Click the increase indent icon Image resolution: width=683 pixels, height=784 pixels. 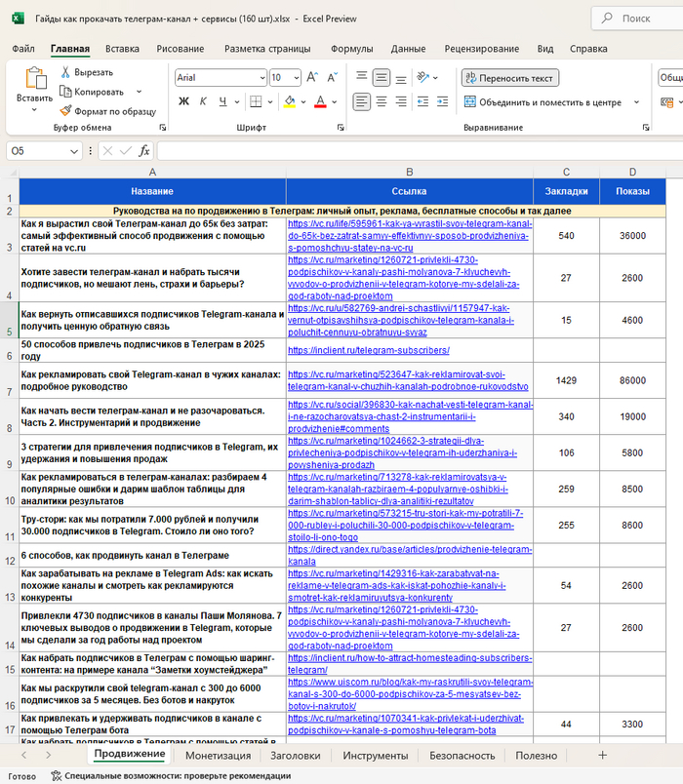[x=440, y=101]
